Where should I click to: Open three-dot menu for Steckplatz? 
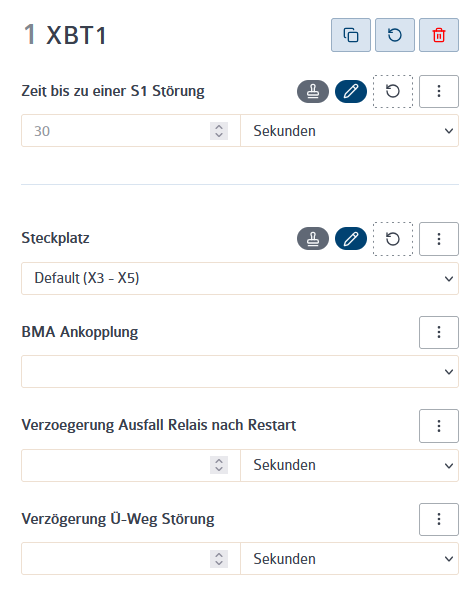pyautogui.click(x=439, y=239)
